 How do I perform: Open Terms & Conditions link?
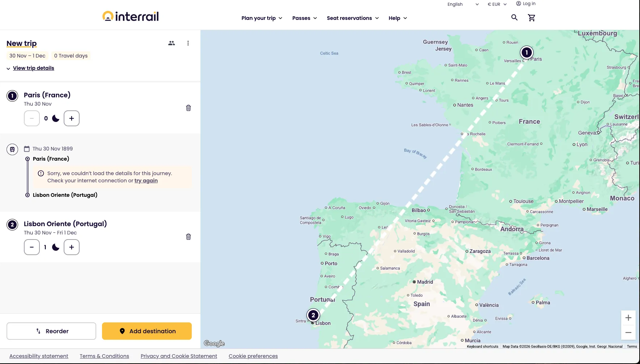105,356
